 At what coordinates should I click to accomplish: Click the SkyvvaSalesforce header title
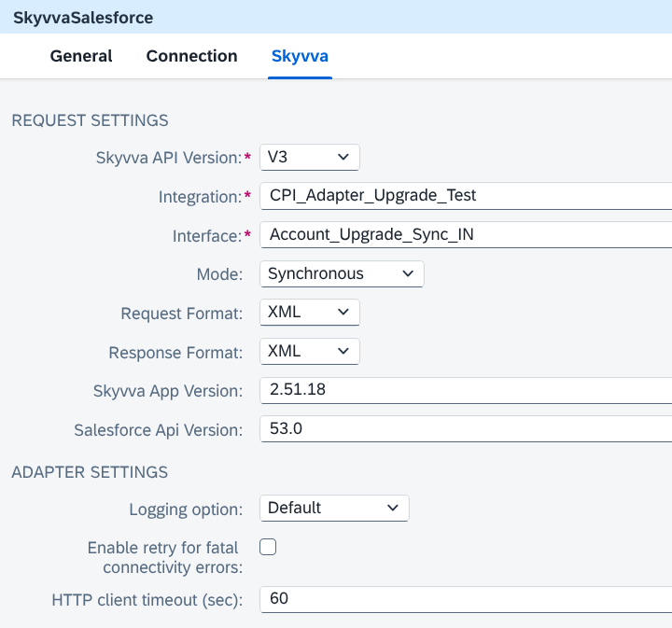click(83, 18)
